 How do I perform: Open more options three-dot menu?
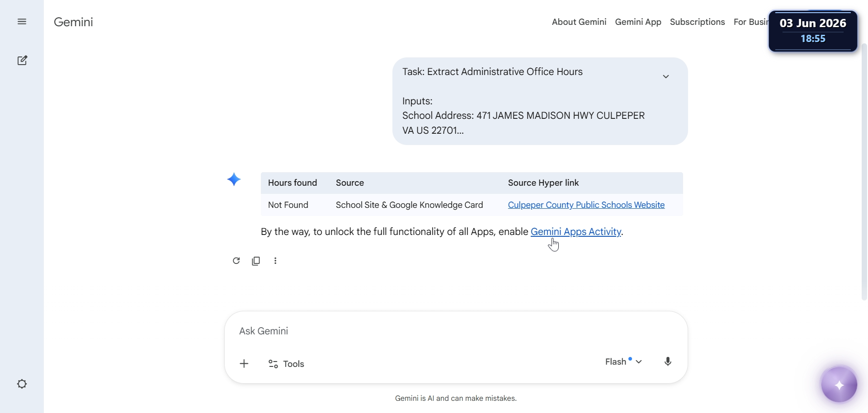(x=275, y=261)
